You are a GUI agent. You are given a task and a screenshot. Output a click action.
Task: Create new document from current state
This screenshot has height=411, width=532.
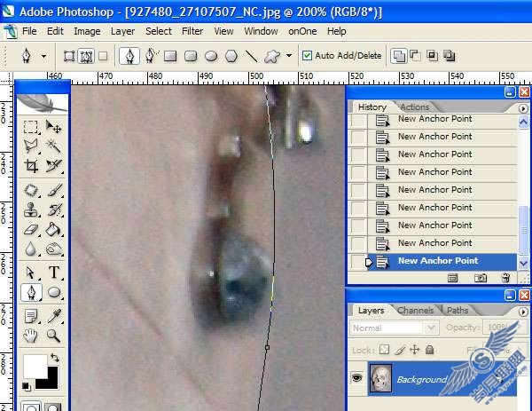(x=452, y=278)
